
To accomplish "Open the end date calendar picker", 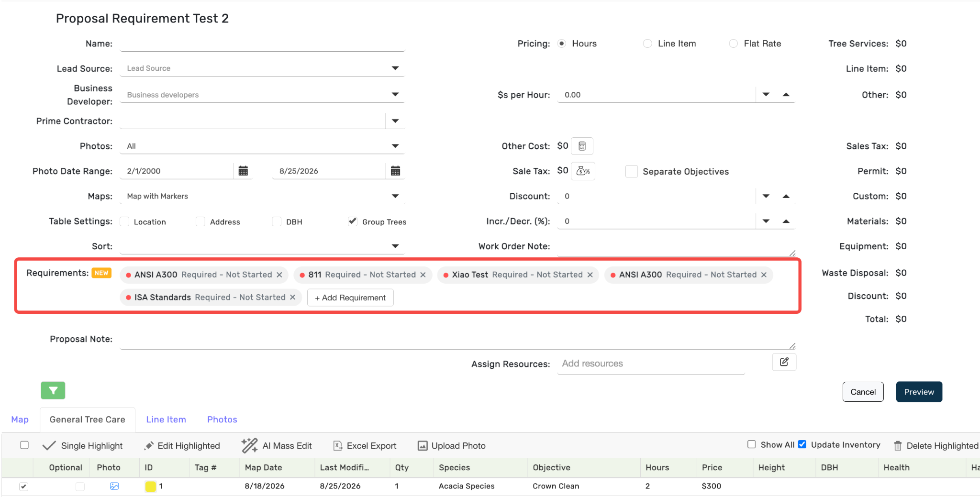I will [395, 171].
